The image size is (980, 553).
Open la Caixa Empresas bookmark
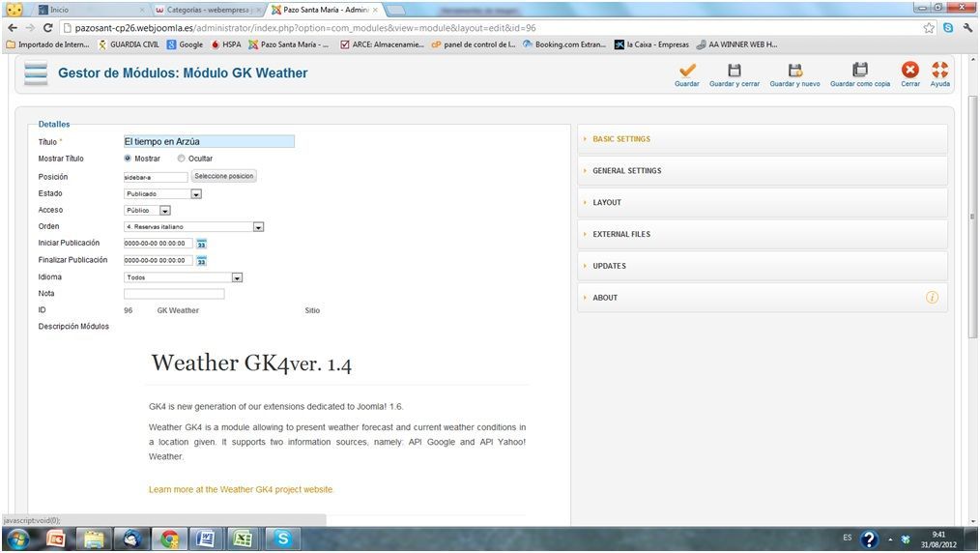pos(651,45)
